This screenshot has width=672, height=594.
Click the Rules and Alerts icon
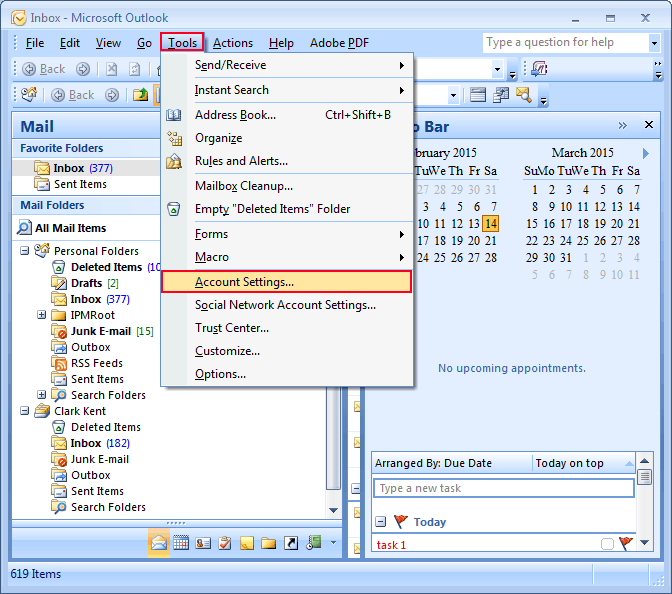[x=174, y=161]
